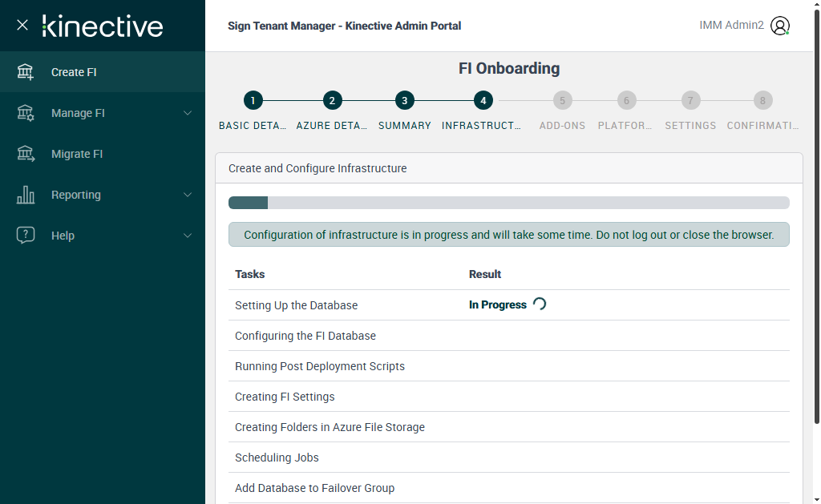Click the SUMMARY step label
This screenshot has width=821, height=504.
[405, 126]
